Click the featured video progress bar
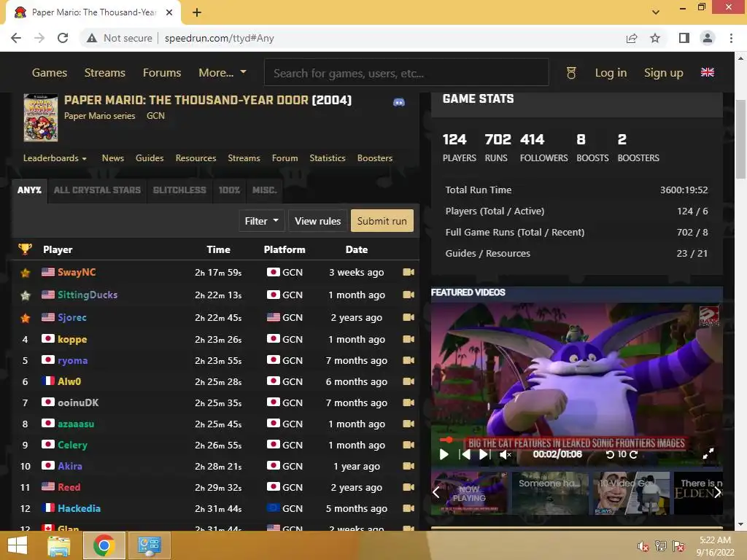 pyautogui.click(x=576, y=440)
